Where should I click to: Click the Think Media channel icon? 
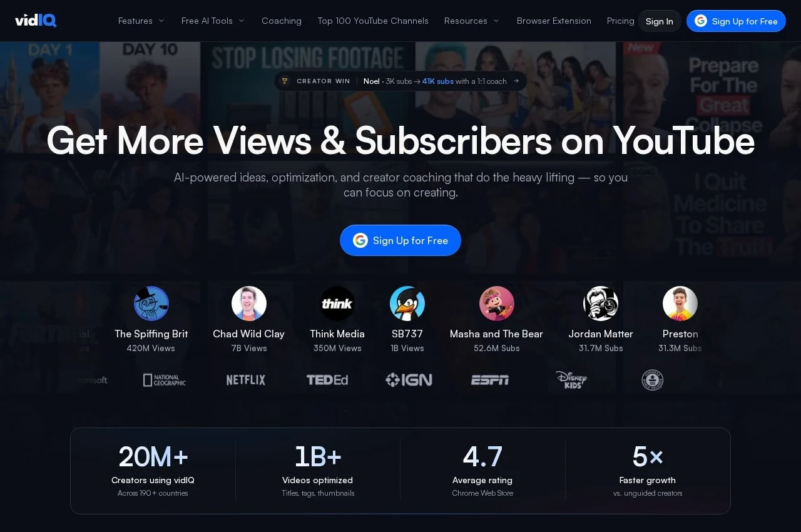pyautogui.click(x=337, y=304)
